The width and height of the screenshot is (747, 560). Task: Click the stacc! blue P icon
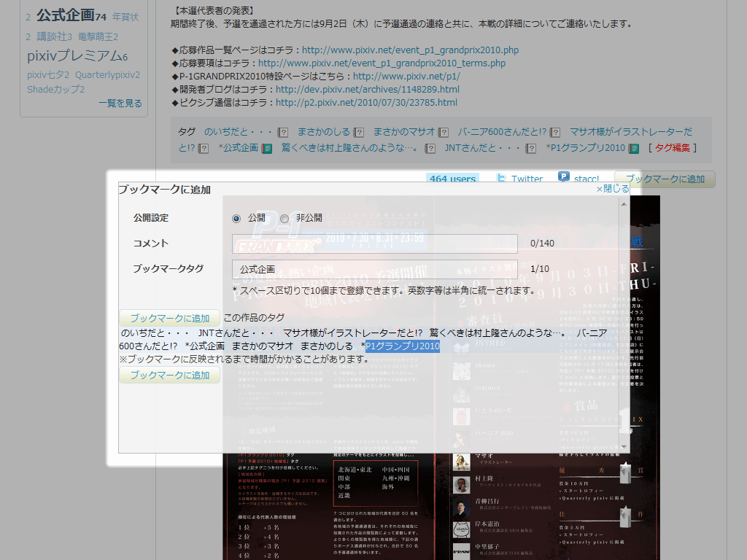pyautogui.click(x=564, y=176)
